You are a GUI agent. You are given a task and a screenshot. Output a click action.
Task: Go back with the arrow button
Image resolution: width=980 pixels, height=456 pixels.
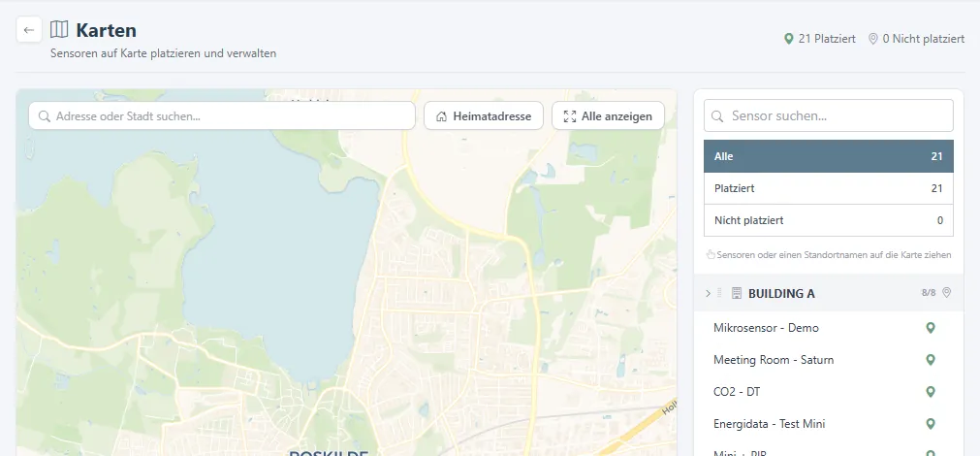click(x=29, y=30)
